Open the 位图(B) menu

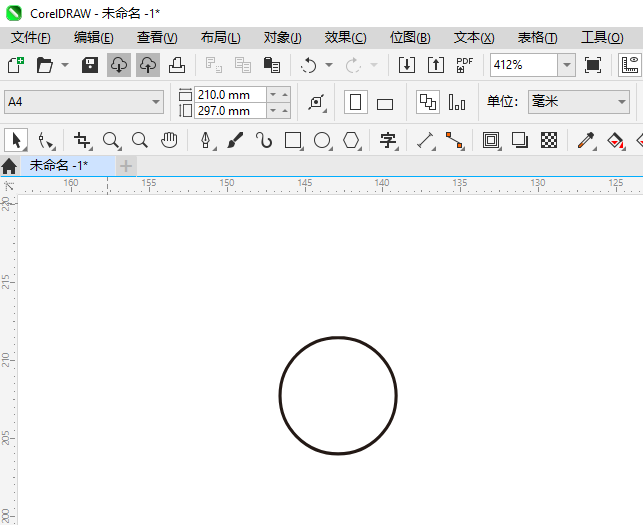(410, 38)
